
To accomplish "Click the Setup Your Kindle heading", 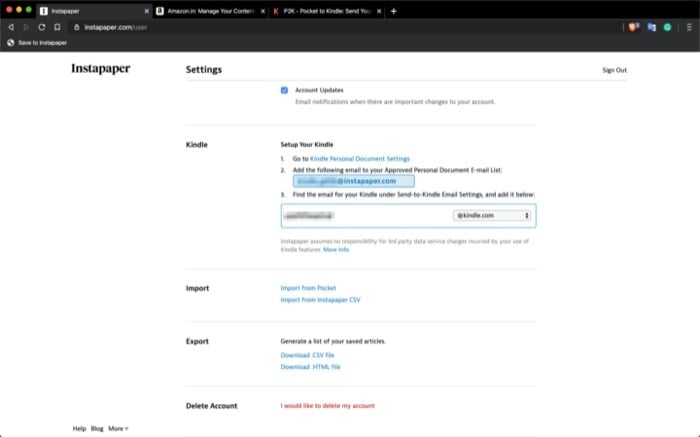I will [307, 145].
